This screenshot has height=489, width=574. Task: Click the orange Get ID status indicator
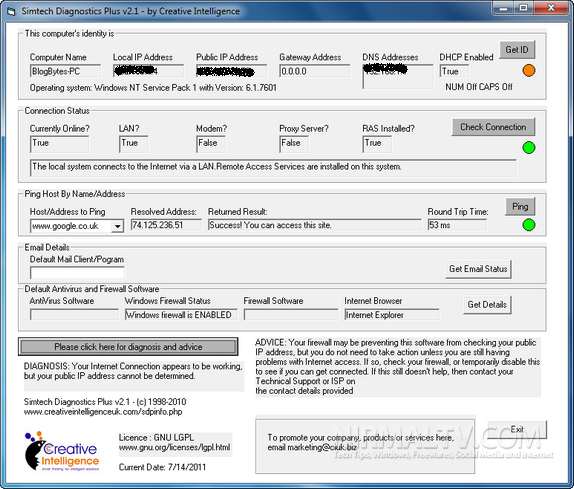(x=529, y=70)
